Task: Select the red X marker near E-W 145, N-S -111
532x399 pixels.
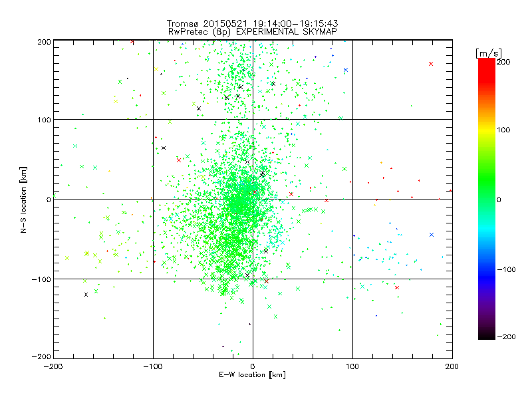Action: coord(397,288)
